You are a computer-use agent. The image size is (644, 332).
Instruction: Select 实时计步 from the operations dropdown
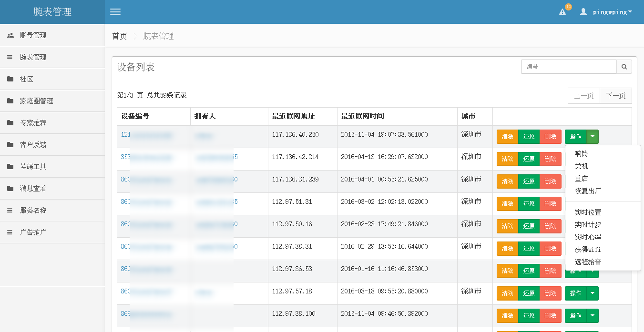[603, 225]
